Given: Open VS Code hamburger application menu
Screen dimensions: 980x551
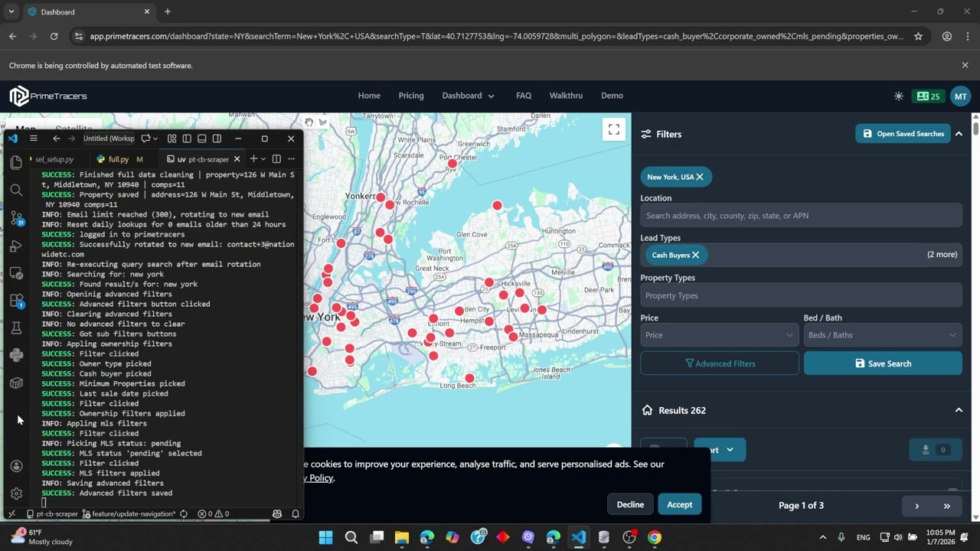Looking at the screenshot, I should point(34,139).
